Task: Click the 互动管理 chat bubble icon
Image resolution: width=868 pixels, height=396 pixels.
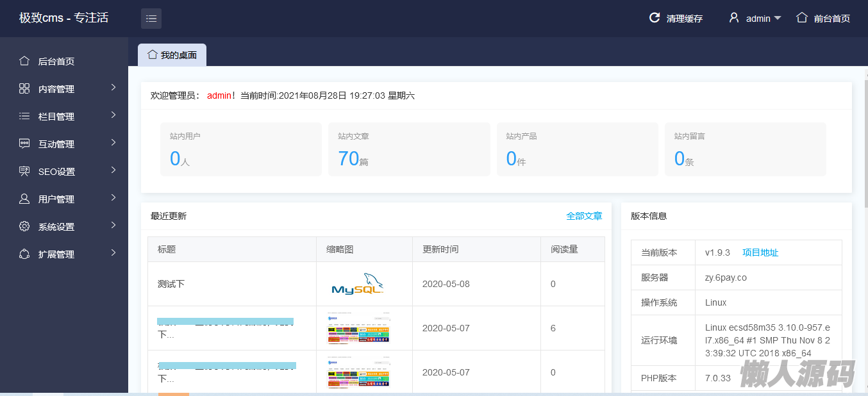Action: 24,144
